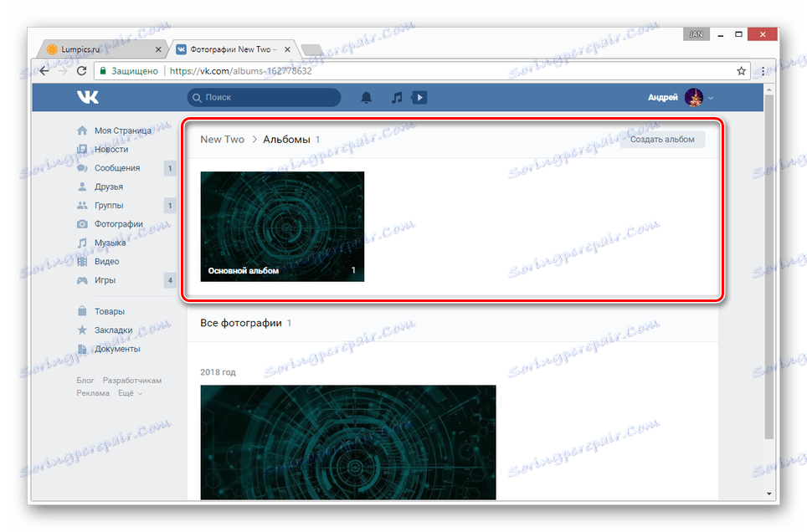Open Блог footer link

[x=85, y=381]
